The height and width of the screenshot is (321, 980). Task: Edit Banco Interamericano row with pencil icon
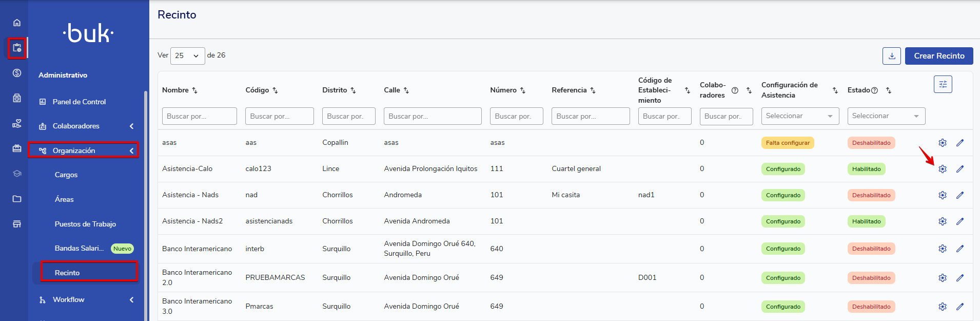click(x=959, y=249)
